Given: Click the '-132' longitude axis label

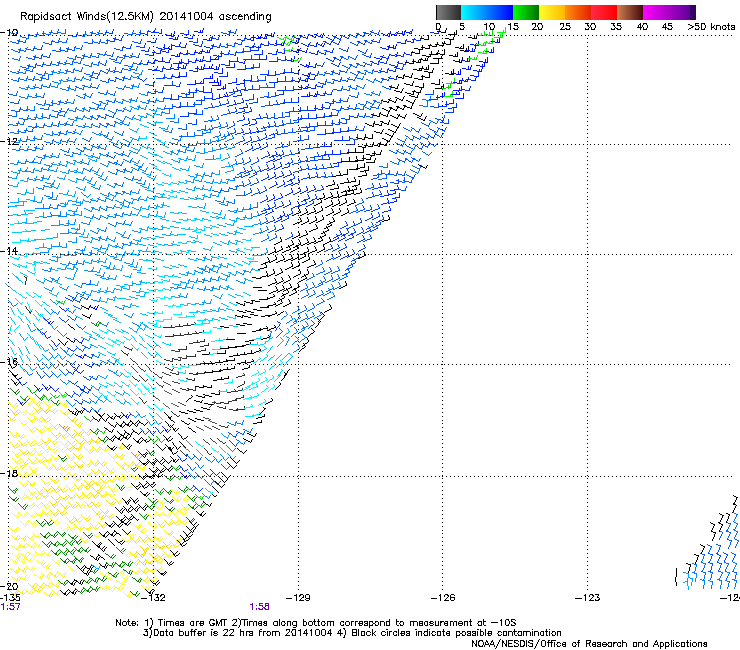Looking at the screenshot, I should [x=154, y=598].
